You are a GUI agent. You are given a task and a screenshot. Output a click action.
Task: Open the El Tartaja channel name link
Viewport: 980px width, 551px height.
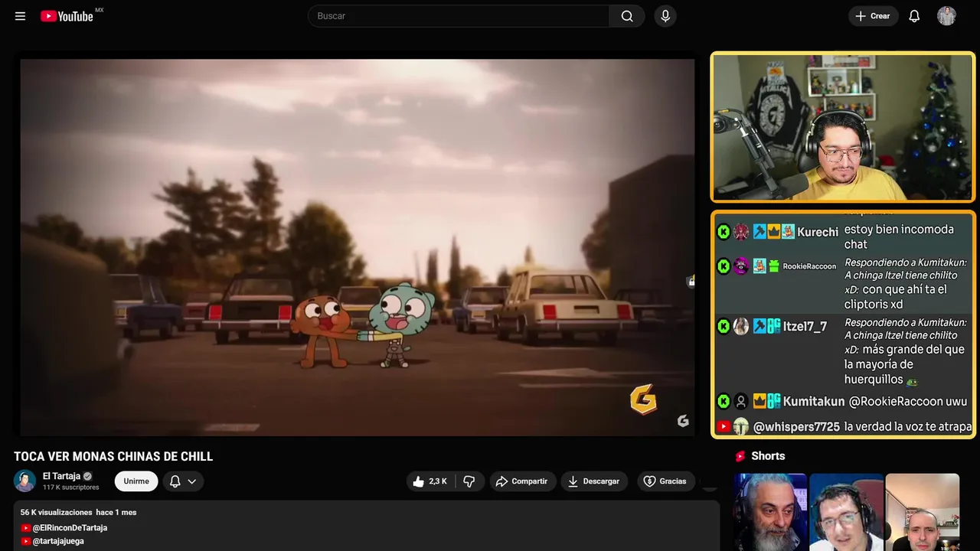[61, 476]
